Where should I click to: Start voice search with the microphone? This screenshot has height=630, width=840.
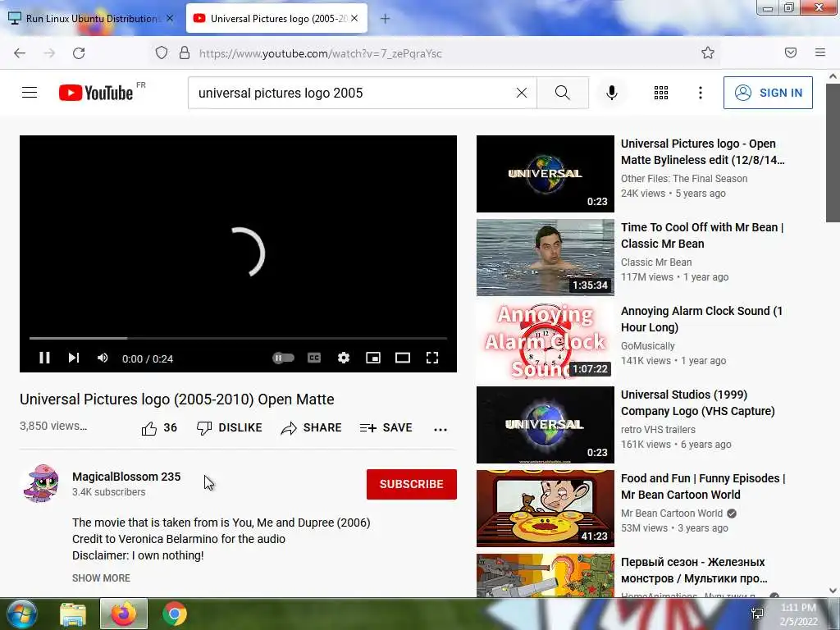click(611, 93)
